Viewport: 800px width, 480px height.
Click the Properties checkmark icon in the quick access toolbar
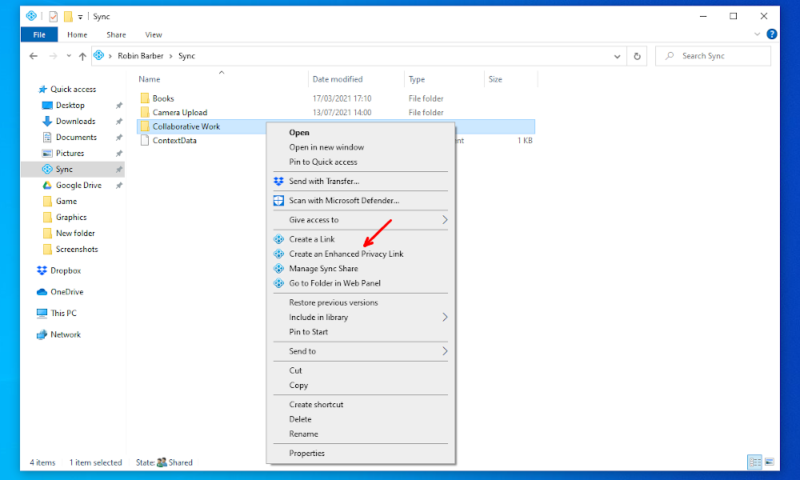point(53,16)
